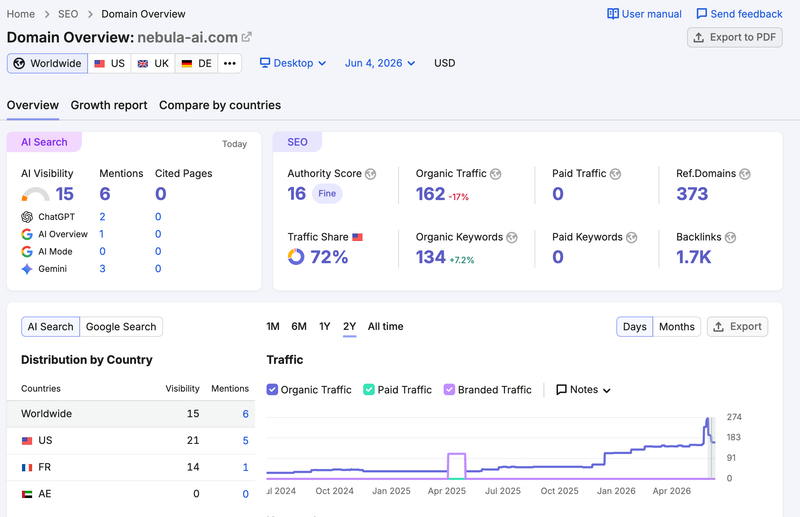Open the Desktop device dropdown
Viewport: 800px width, 517px height.
pyautogui.click(x=293, y=63)
